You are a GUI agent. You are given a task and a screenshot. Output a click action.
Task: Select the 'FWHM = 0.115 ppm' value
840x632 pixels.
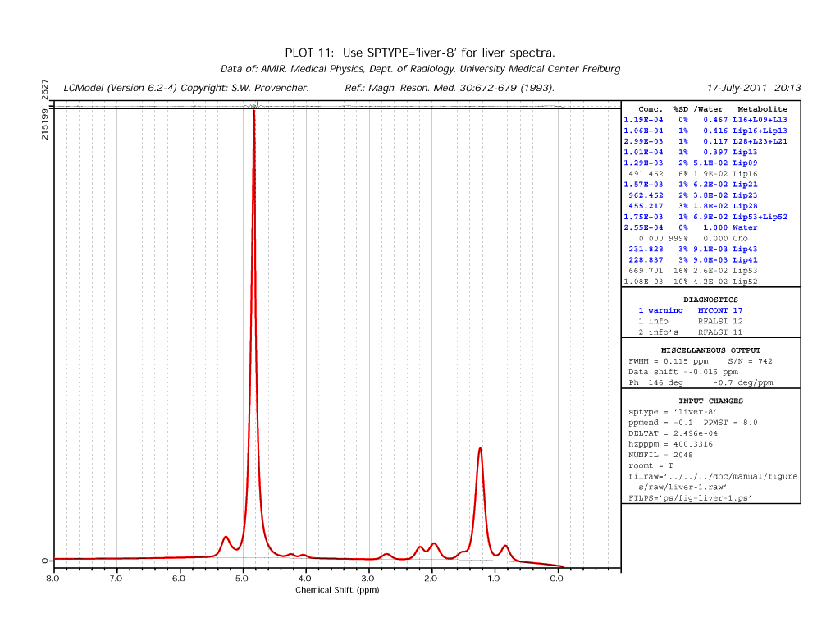(668, 361)
